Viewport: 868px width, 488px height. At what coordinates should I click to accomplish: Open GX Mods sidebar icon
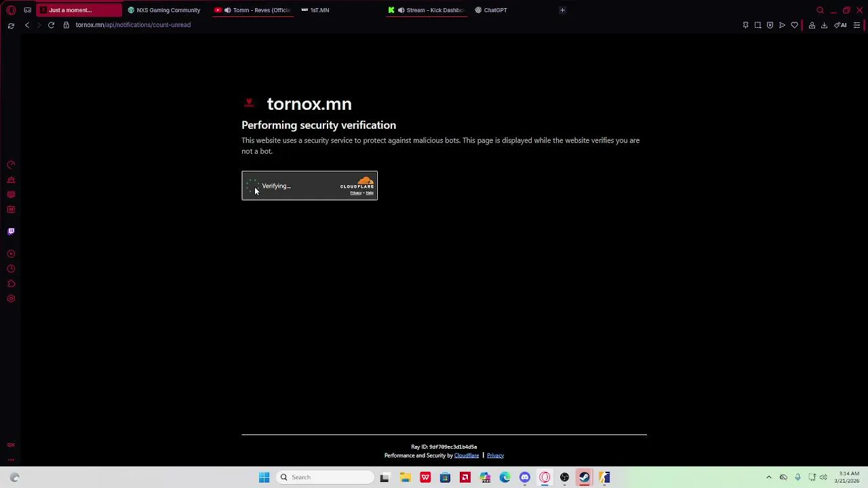click(11, 195)
